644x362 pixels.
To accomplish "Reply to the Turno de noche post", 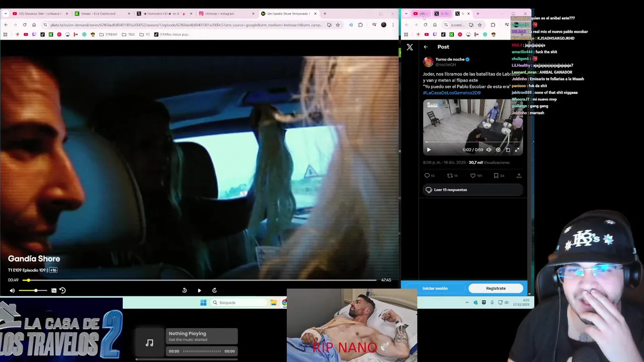I will 429,175.
